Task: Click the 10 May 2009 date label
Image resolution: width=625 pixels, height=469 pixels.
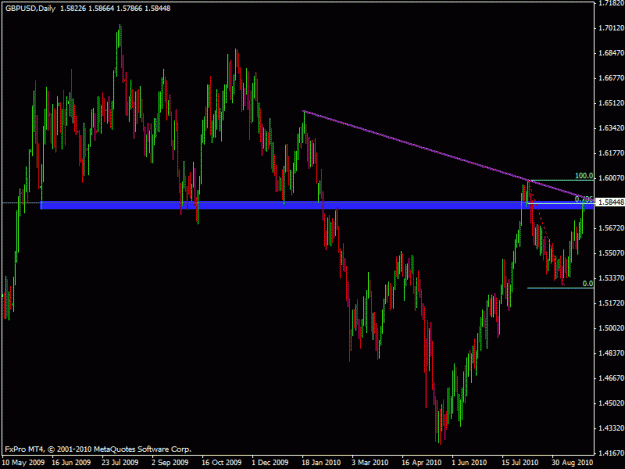Action: 23,463
